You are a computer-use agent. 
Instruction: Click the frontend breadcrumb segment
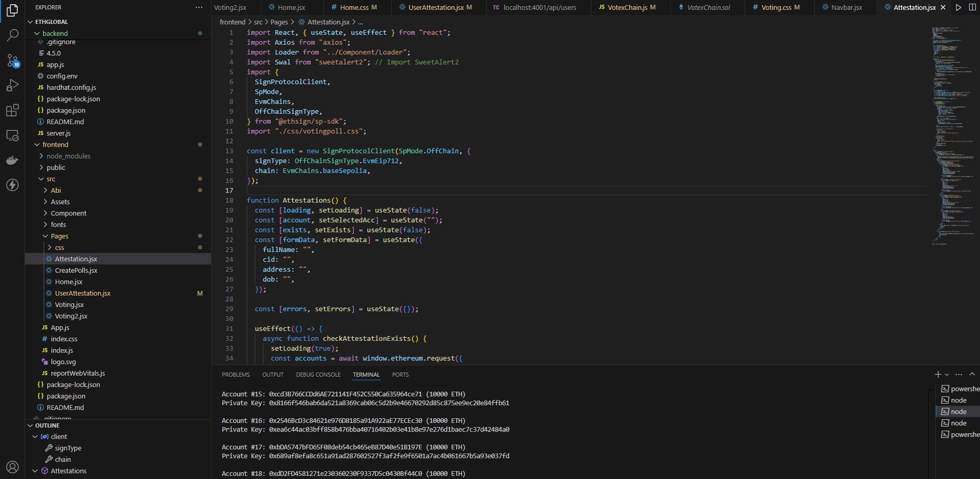[232, 22]
